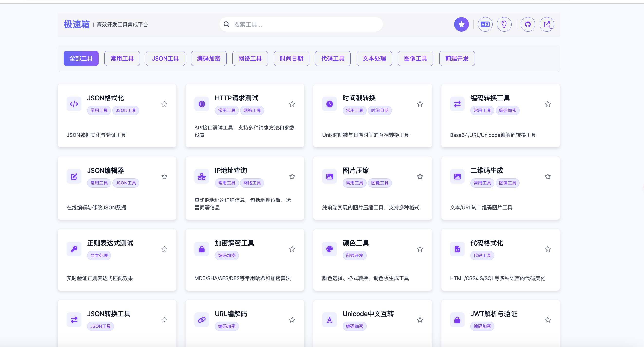Click the external link share icon
The image size is (644, 347).
(x=547, y=24)
